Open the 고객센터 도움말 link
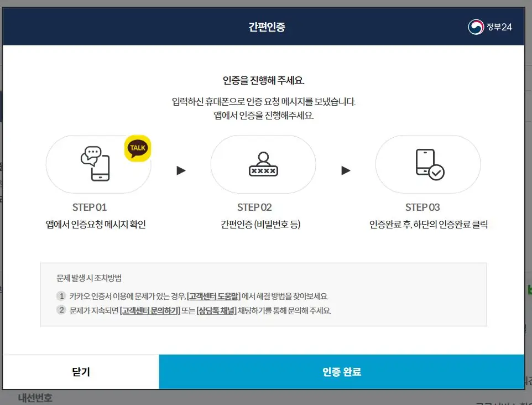This screenshot has height=405, width=532. point(215,294)
